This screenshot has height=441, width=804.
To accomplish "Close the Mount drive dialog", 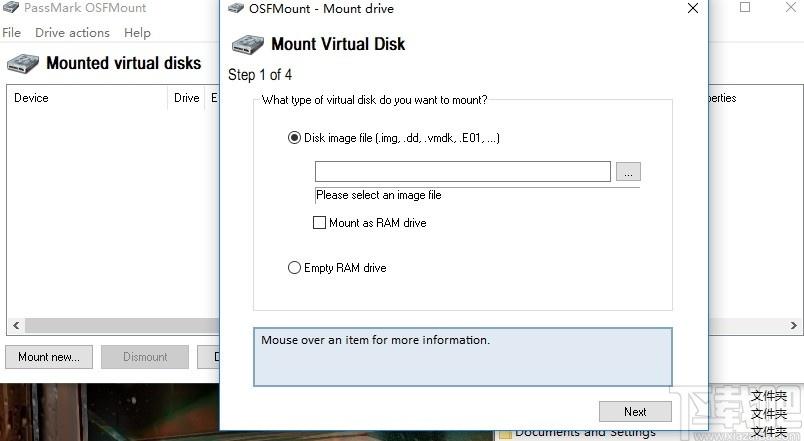I will click(692, 9).
